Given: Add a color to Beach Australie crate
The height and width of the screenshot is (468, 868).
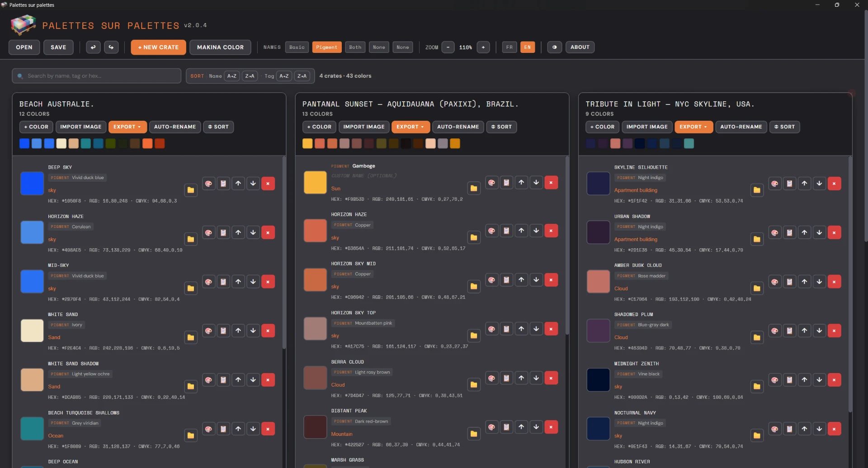Looking at the screenshot, I should 36,127.
